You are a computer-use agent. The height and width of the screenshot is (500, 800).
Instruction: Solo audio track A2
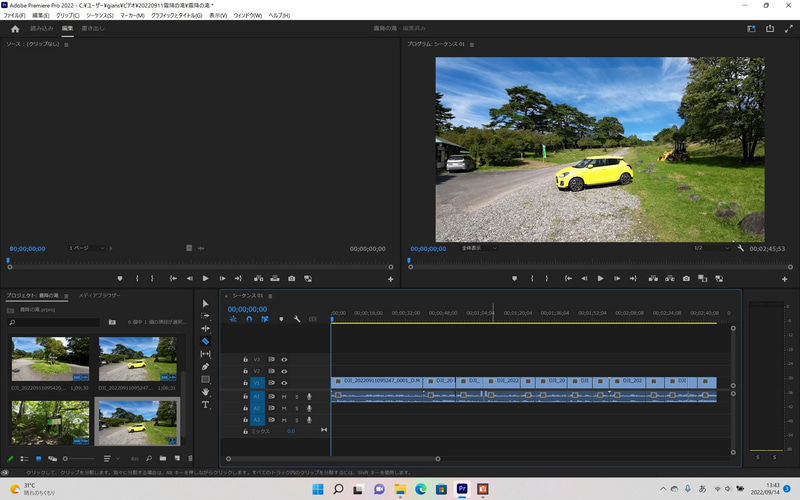296,408
